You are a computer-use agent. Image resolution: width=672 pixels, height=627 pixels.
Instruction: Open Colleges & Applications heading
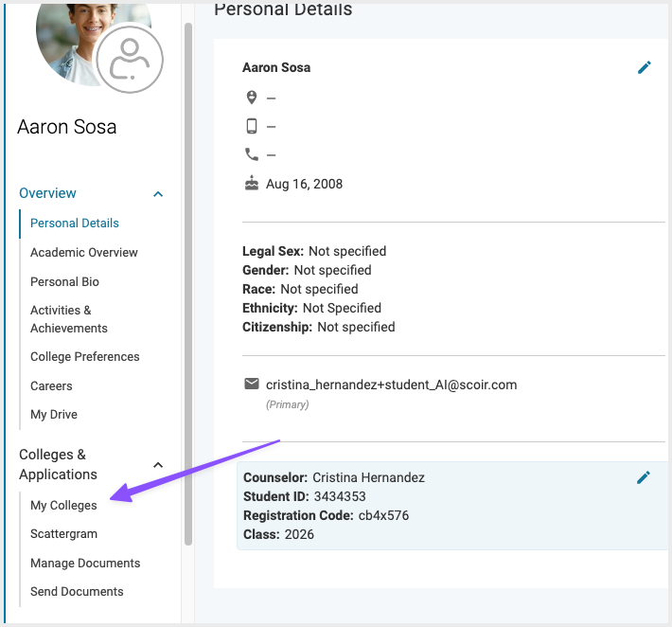[x=59, y=464]
